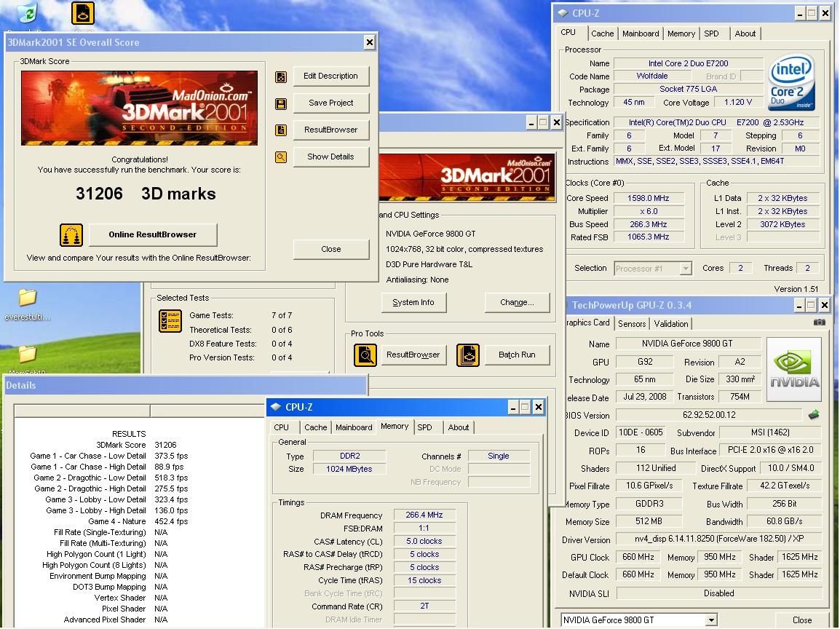The height and width of the screenshot is (629, 840).
Task: Click the Change... button
Action: point(517,303)
